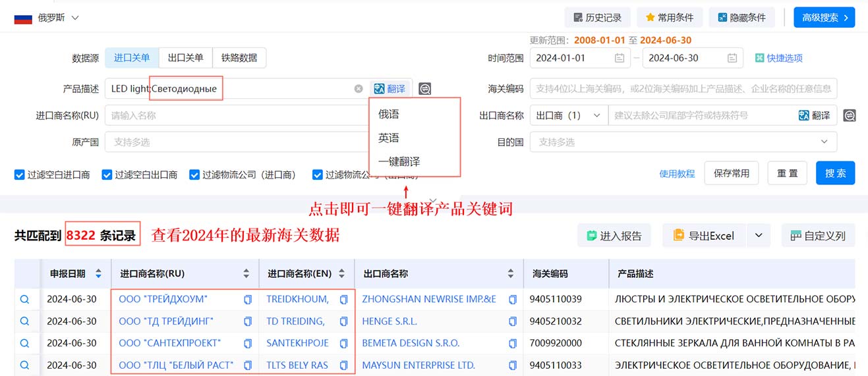Open the 出口商 (1) dropdown
Viewport: 868px width, 376px height.
tap(569, 115)
